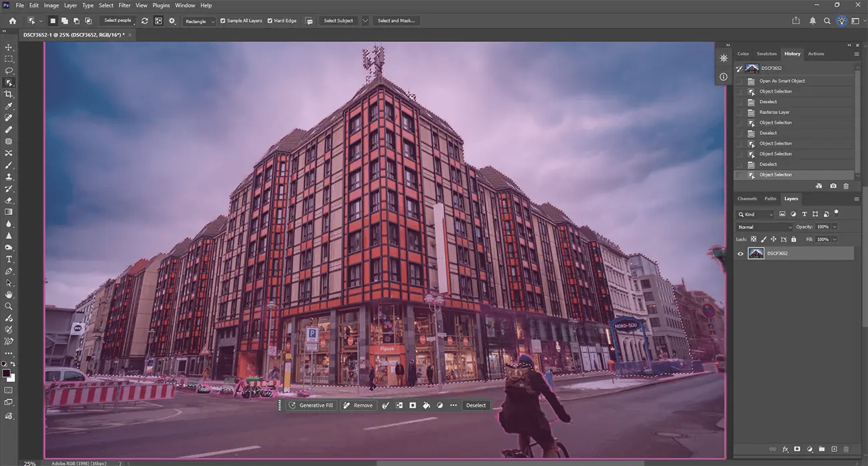Open object finder settings gear
This screenshot has height=466, width=868.
click(172, 21)
